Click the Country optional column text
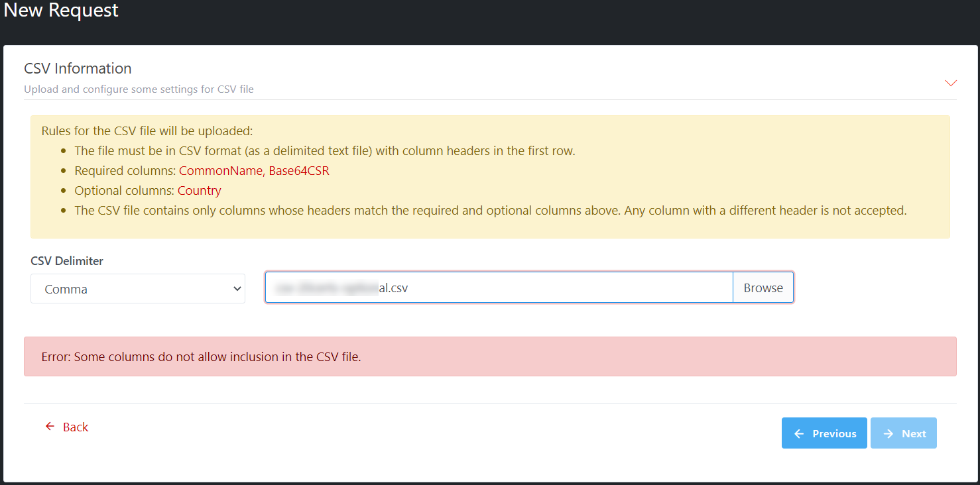The width and height of the screenshot is (980, 485). pyautogui.click(x=200, y=191)
